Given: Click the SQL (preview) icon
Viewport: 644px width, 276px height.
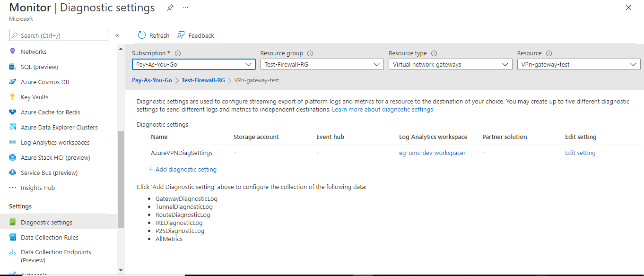Looking at the screenshot, I should 12,67.
